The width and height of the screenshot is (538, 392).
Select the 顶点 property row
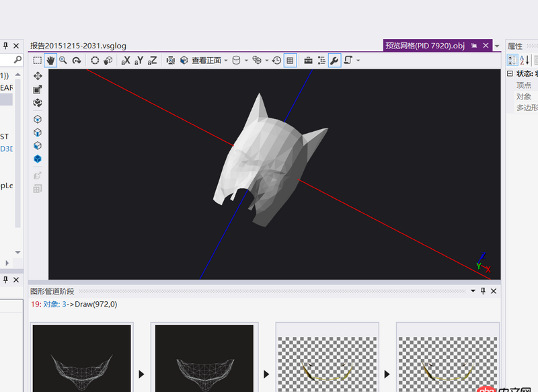pyautogui.click(x=524, y=85)
